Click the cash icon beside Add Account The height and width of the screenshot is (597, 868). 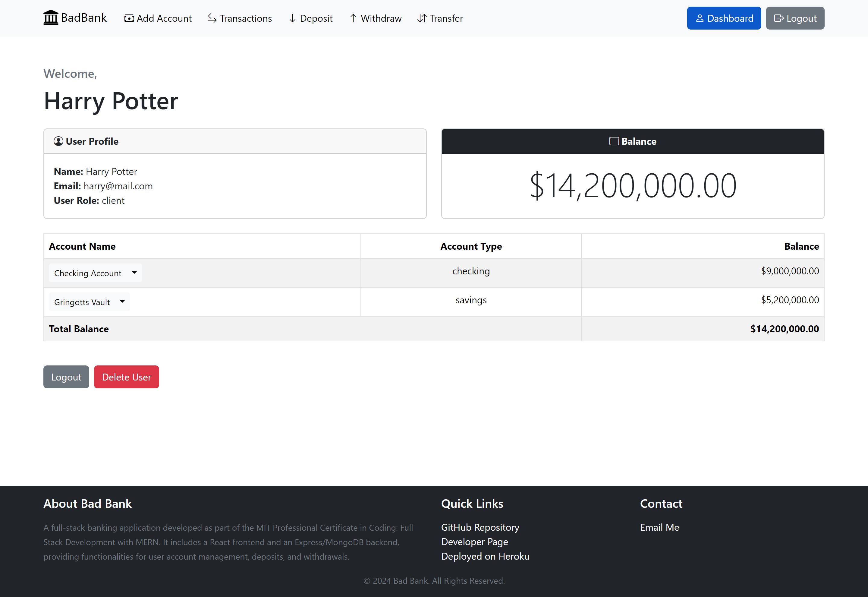pos(129,18)
